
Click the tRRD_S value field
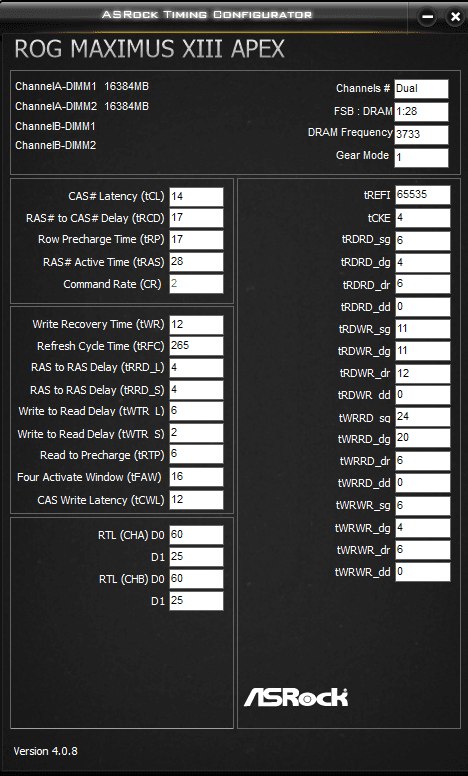point(196,390)
